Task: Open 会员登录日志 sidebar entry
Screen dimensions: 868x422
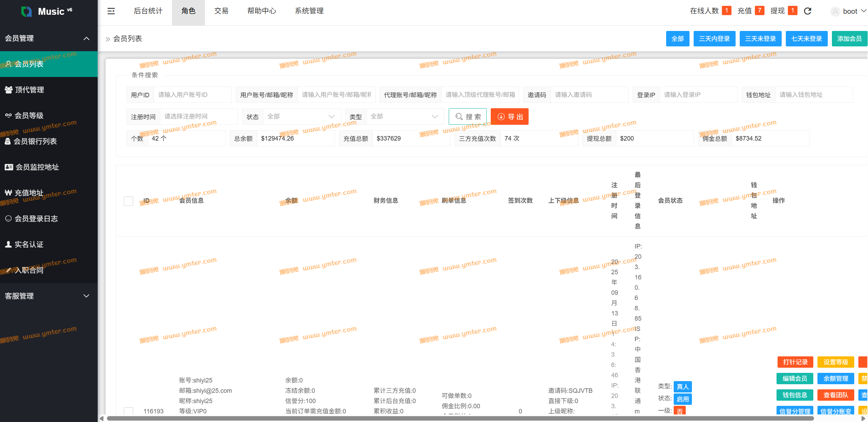Action: tap(36, 219)
